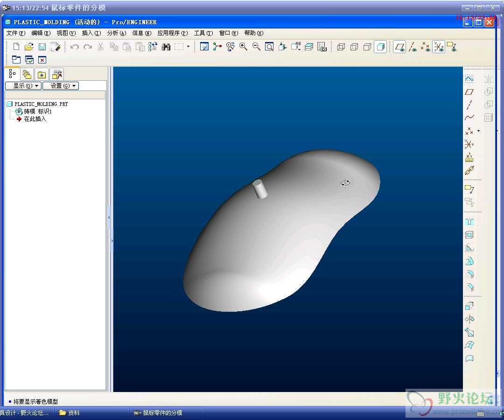Viewport: 504px width, 420px height.
Task: Click the revolve tool icon
Action: pyautogui.click(x=469, y=319)
